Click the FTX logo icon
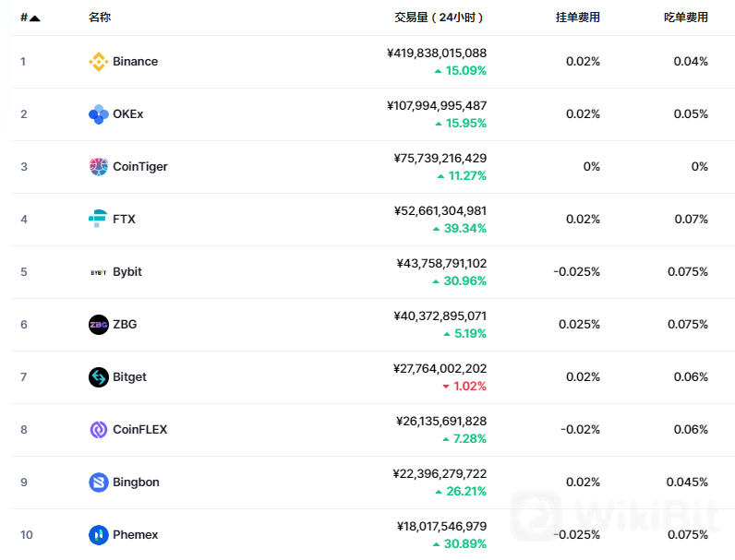Screen dimensions: 735x560 click(x=98, y=220)
